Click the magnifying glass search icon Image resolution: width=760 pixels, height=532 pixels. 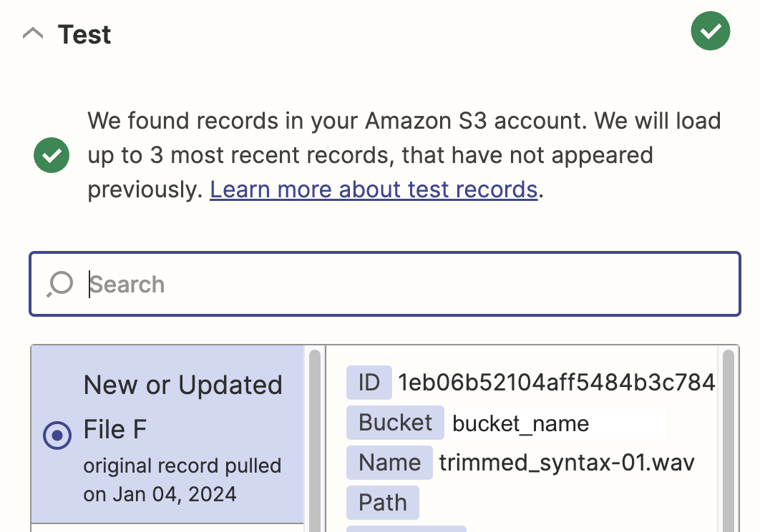tap(60, 284)
